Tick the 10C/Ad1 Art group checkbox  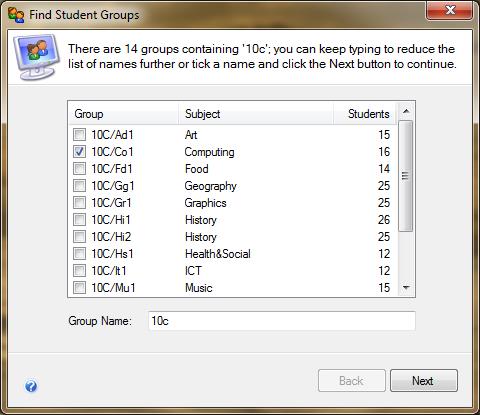coord(79,135)
